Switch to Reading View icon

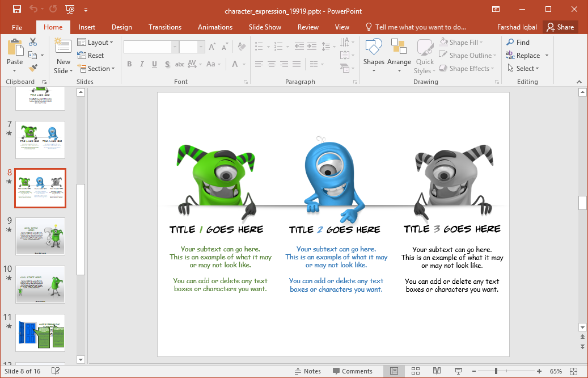coord(437,371)
